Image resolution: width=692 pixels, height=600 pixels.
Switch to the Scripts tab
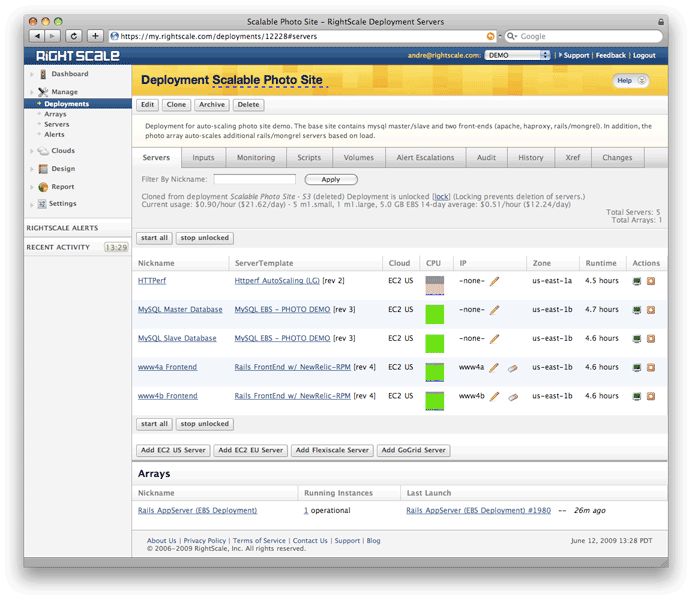coord(309,158)
